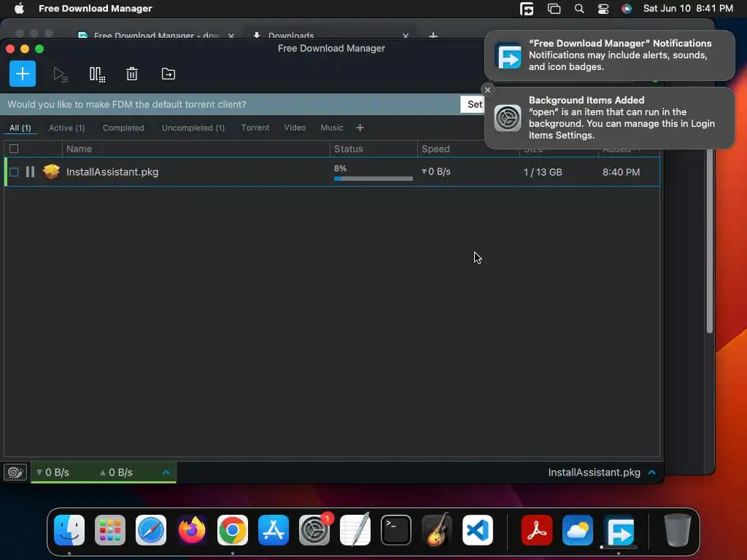747x560 pixels.
Task: Open the Free Download Manager Notifications banner
Action: pyautogui.click(x=609, y=55)
